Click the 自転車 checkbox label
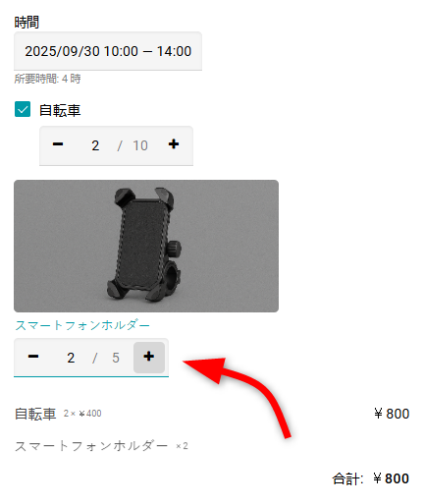The width and height of the screenshot is (424, 504). (60, 110)
